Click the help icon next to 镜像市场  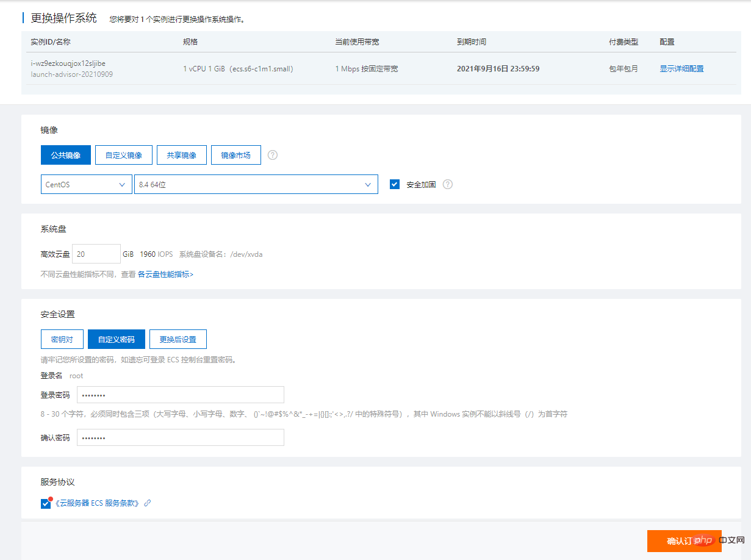coord(273,155)
